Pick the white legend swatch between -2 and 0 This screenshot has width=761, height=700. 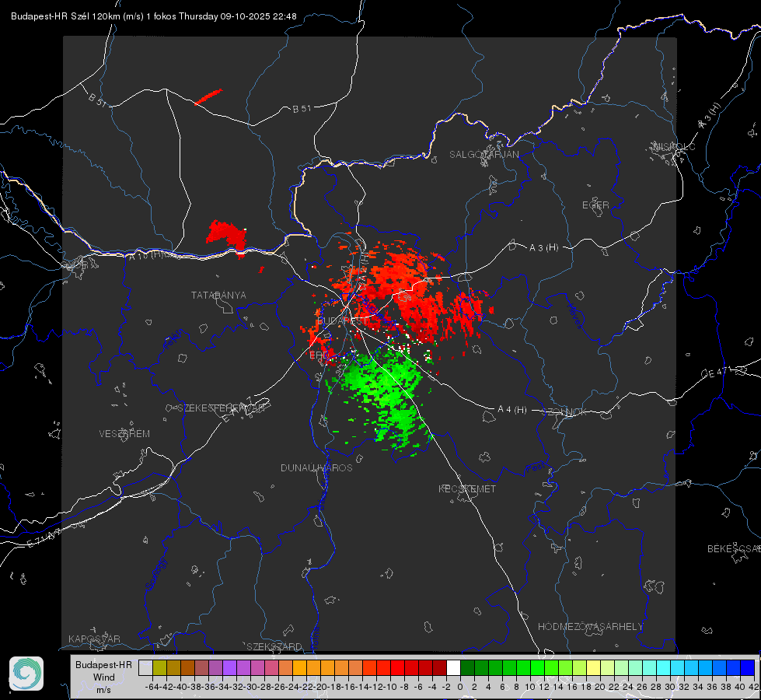pos(453,668)
